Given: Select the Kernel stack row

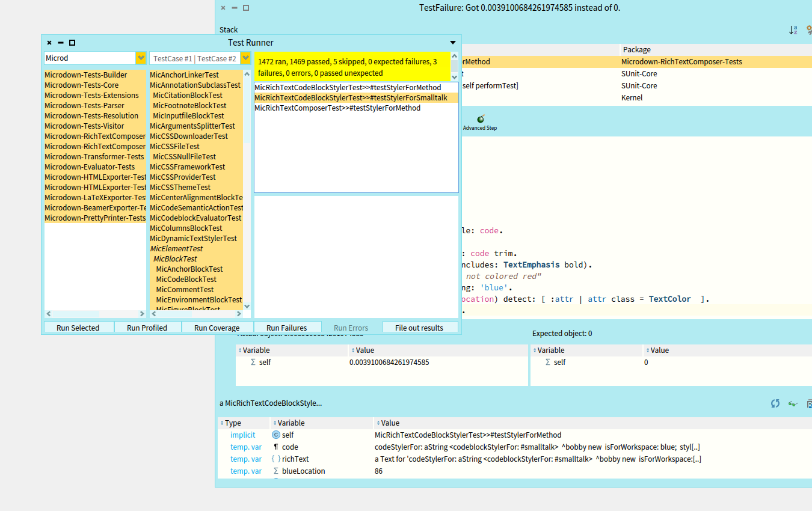Looking at the screenshot, I should click(637, 97).
